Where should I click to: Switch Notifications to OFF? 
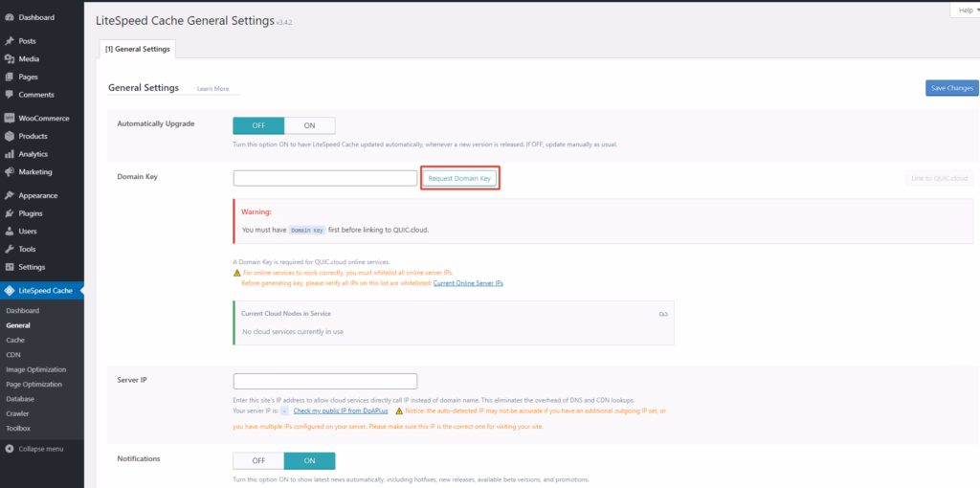click(x=258, y=460)
